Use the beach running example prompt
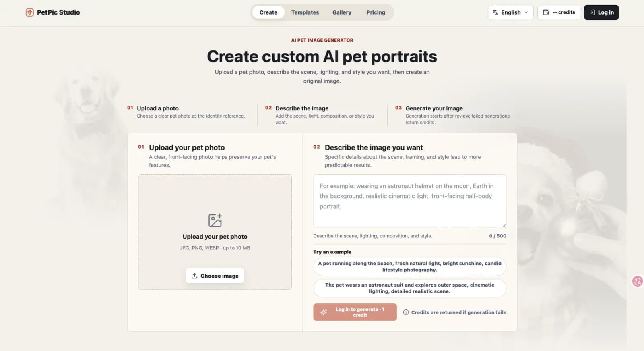The width and height of the screenshot is (644, 351). (x=410, y=267)
